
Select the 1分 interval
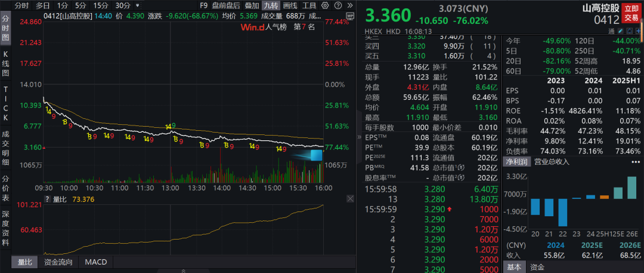(x=62, y=6)
